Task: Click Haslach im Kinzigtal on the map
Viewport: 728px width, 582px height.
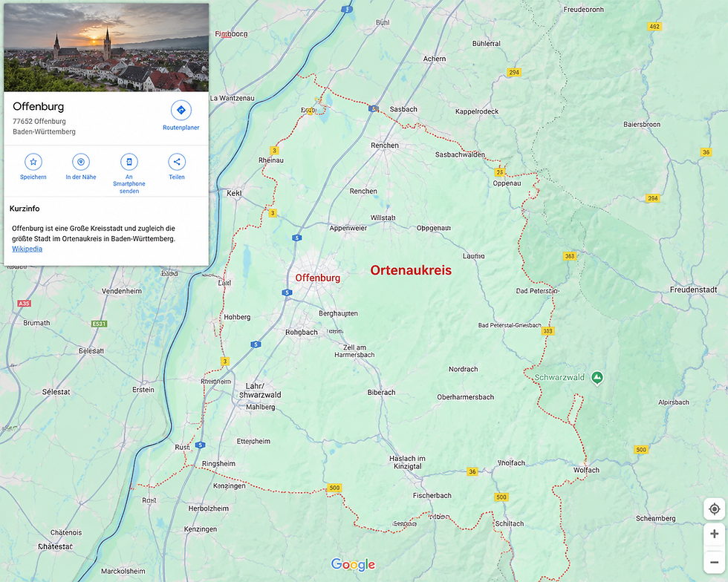Action: point(407,462)
